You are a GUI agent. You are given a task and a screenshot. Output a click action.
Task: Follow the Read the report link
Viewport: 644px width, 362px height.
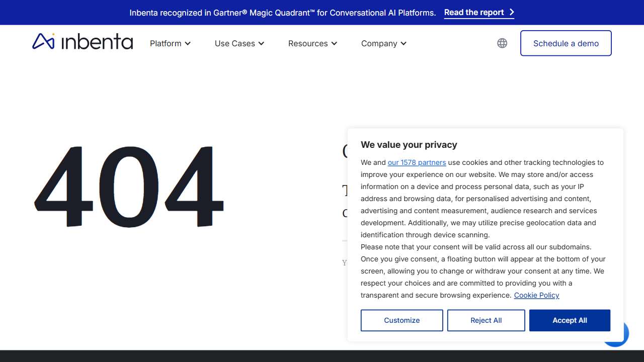pos(473,13)
